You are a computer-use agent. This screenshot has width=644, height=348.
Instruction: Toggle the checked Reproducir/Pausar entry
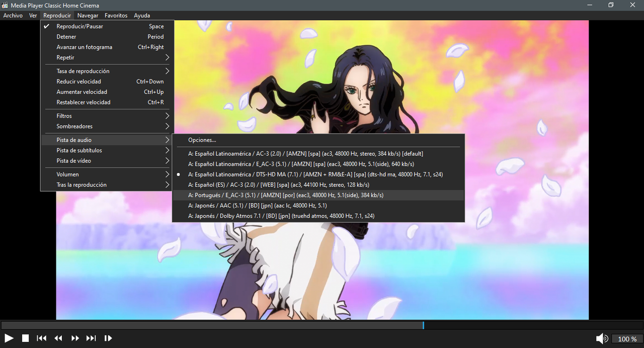coord(107,26)
